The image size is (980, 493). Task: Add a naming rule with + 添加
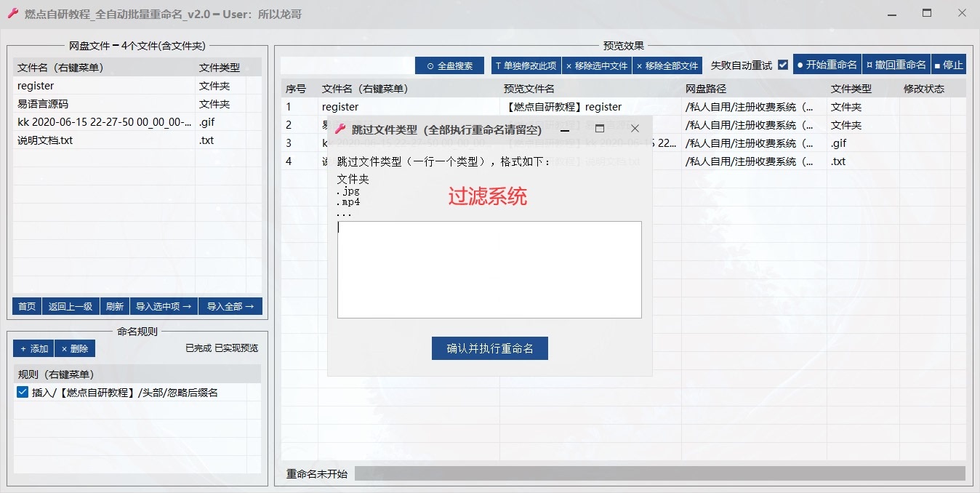tap(33, 348)
